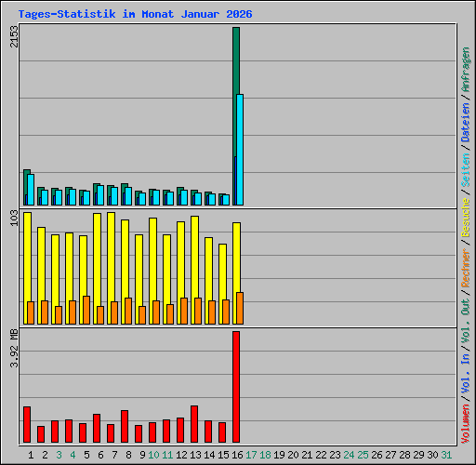
Task: Click day label '20' on the x-axis
Action: click(x=293, y=455)
